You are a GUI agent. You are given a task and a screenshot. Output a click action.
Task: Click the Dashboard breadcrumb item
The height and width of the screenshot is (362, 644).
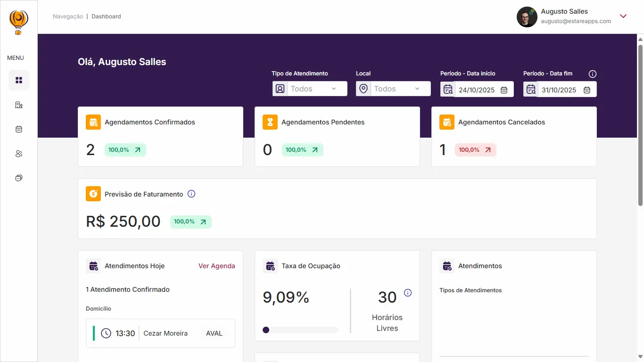pos(106,16)
